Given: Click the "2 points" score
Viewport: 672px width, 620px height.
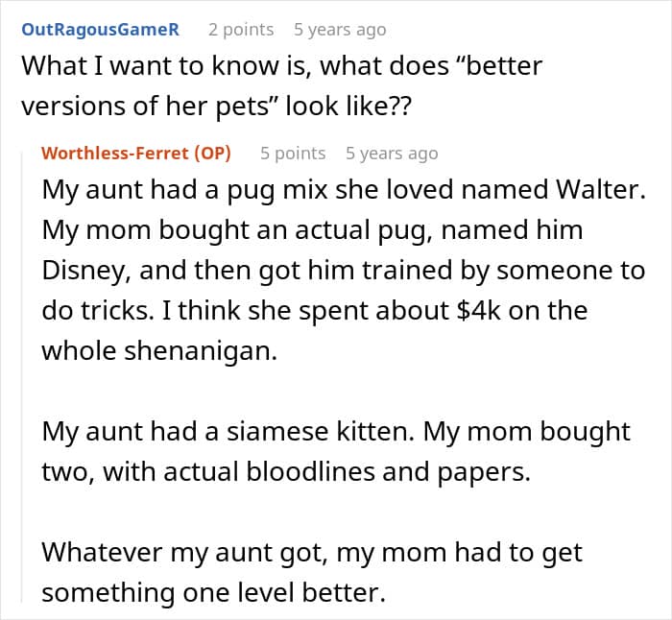Looking at the screenshot, I should (241, 29).
